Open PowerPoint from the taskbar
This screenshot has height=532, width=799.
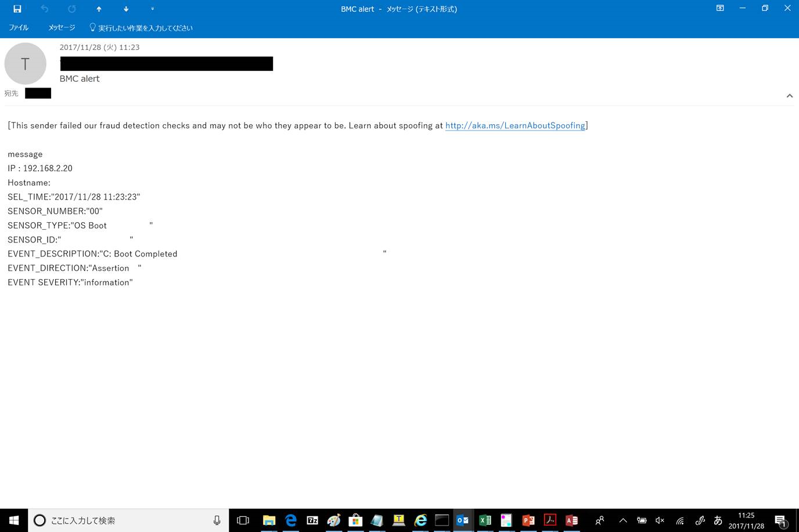tap(528, 520)
